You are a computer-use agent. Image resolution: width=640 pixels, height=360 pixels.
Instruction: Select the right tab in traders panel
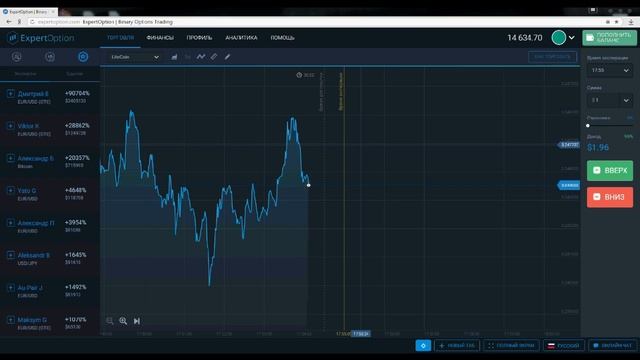click(x=75, y=74)
